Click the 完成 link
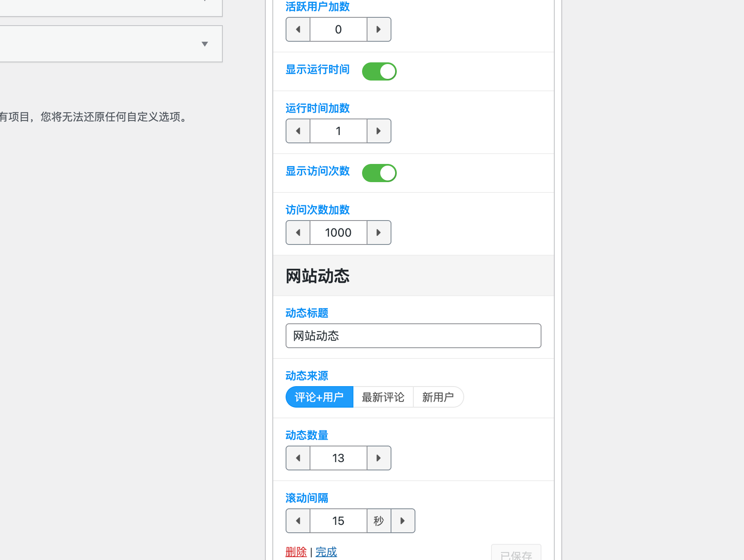The height and width of the screenshot is (560, 744). pyautogui.click(x=326, y=552)
